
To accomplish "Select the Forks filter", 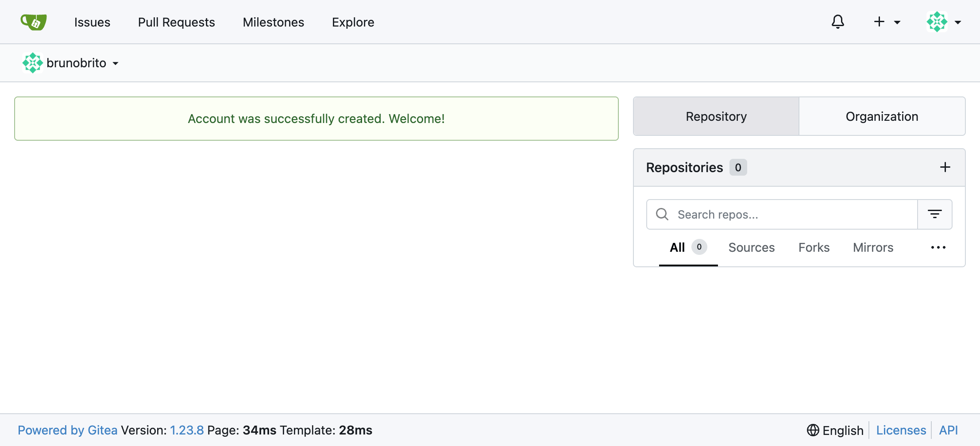I will pyautogui.click(x=814, y=247).
